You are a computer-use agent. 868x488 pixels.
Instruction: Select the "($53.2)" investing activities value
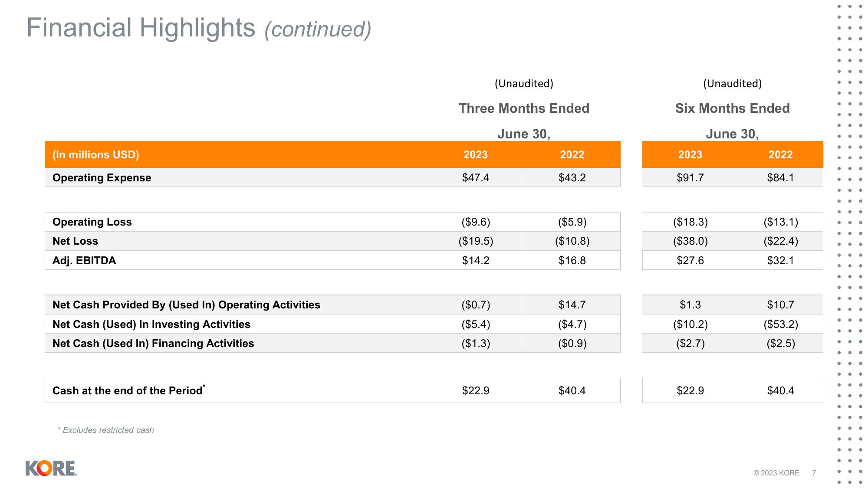click(780, 324)
